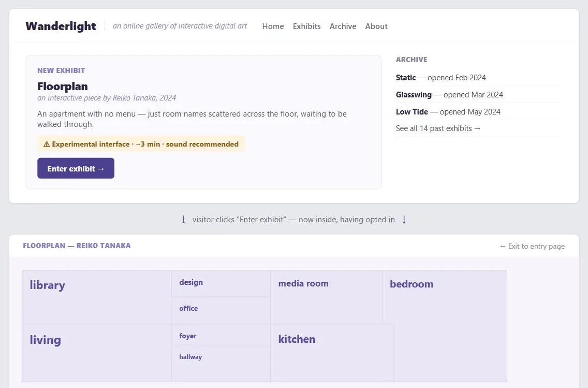Enter the media room tile
Screen dimensions: 588x388
pos(326,297)
